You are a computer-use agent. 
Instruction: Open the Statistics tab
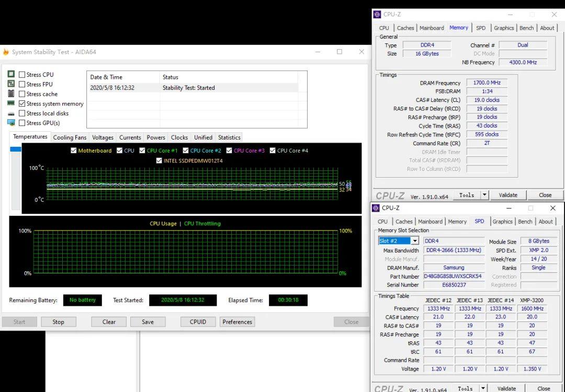229,137
